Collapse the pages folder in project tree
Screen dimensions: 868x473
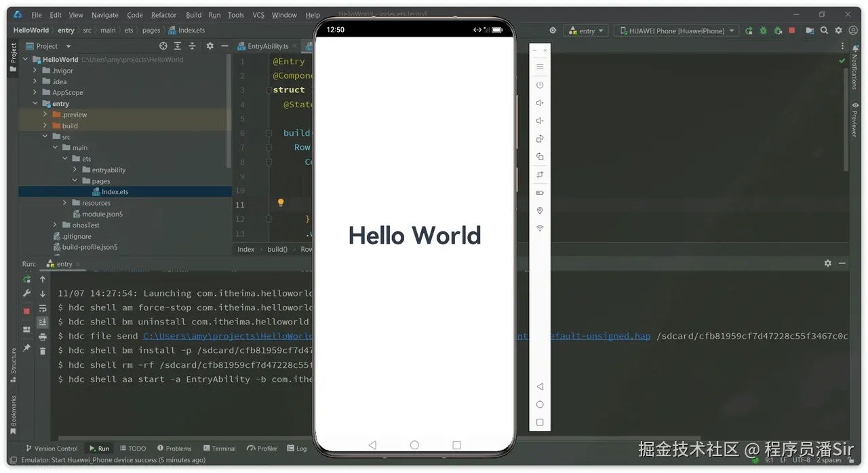pyautogui.click(x=75, y=181)
